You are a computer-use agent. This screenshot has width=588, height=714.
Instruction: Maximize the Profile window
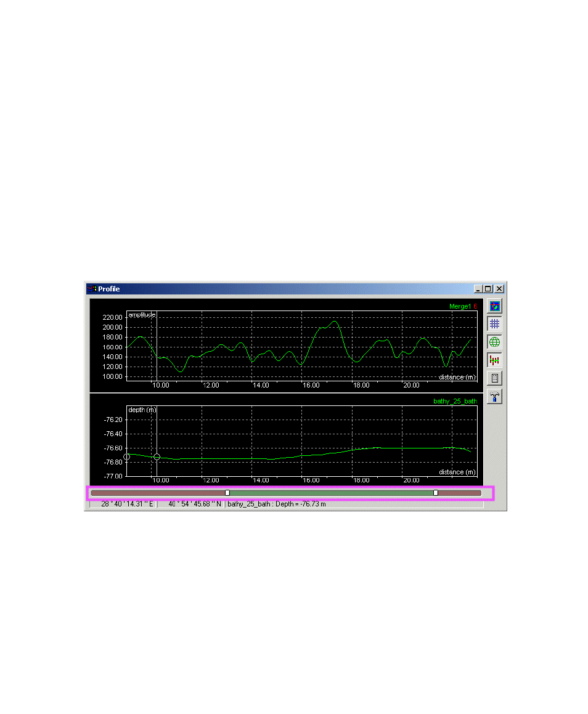coord(489,289)
